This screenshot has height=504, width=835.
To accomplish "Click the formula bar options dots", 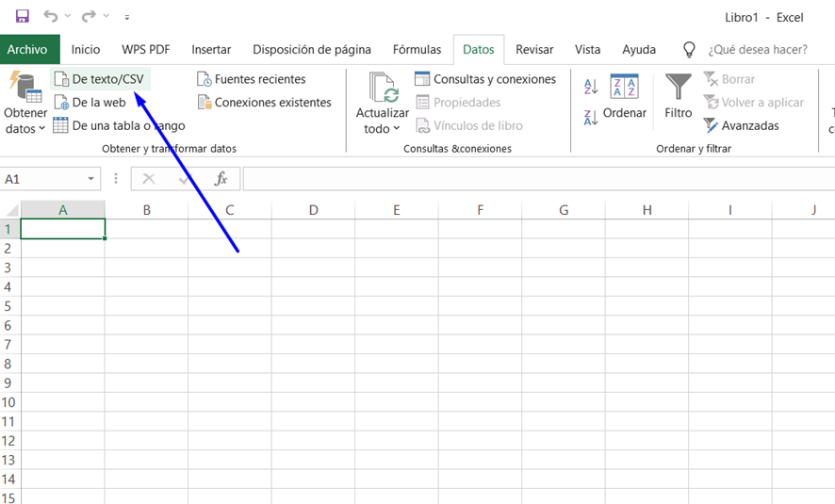I will click(x=116, y=179).
